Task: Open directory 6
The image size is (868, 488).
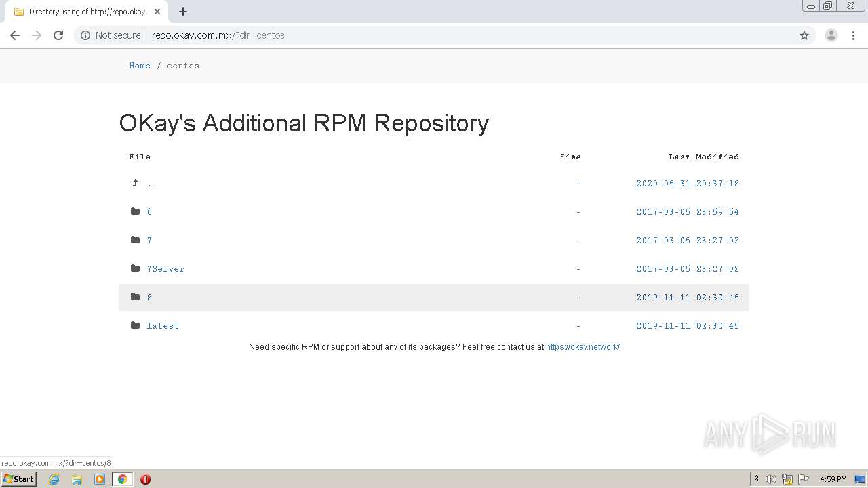Action: [x=149, y=212]
